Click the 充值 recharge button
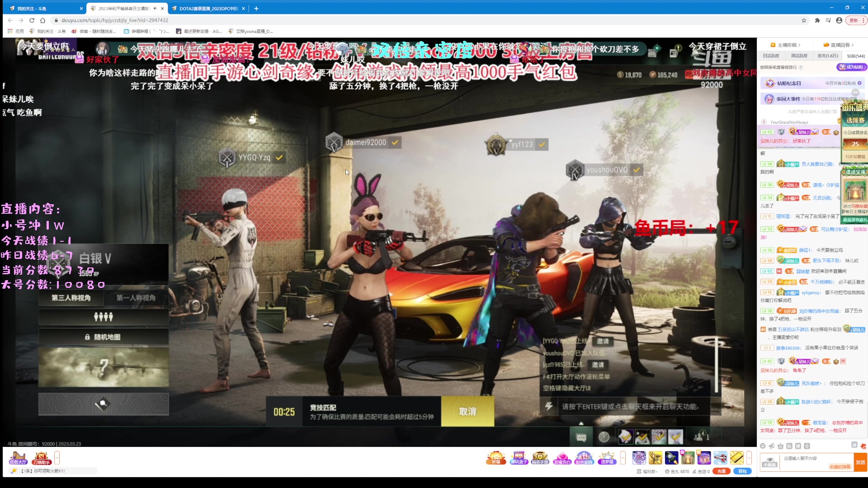 click(x=721, y=471)
